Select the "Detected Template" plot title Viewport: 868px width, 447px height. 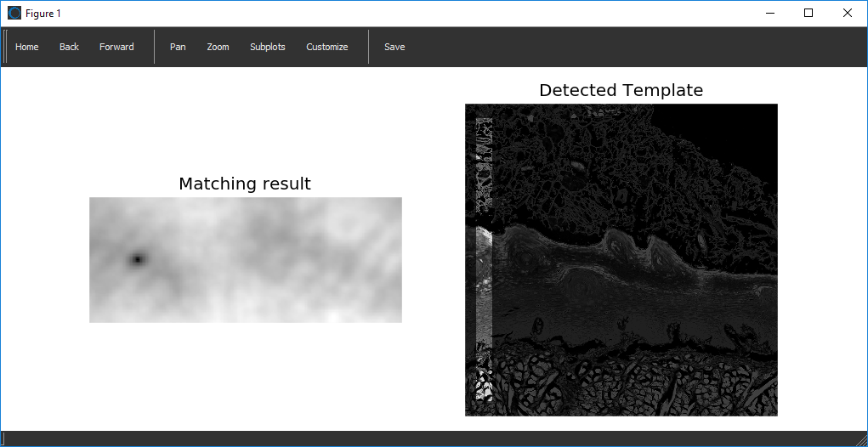click(x=621, y=90)
